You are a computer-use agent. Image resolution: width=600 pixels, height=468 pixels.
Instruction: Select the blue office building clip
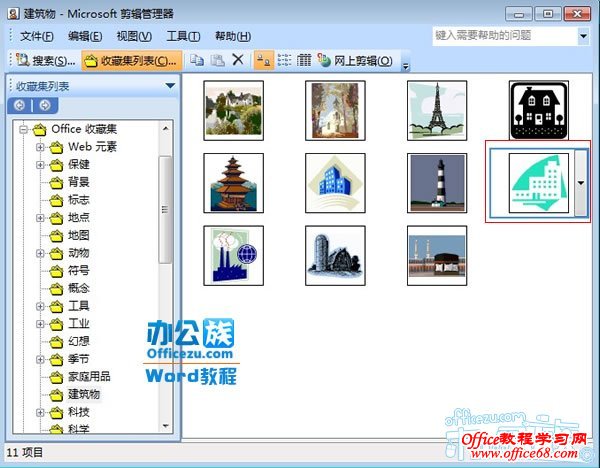click(335, 183)
